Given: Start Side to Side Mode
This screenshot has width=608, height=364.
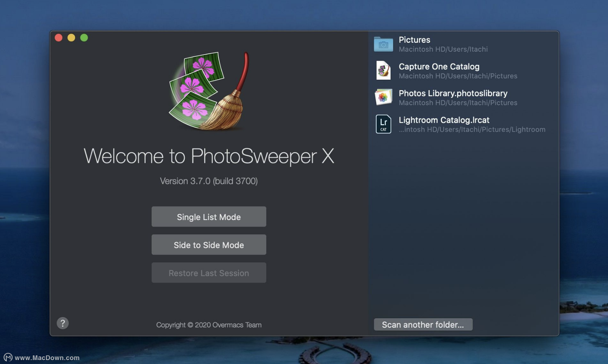Looking at the screenshot, I should tap(209, 245).
